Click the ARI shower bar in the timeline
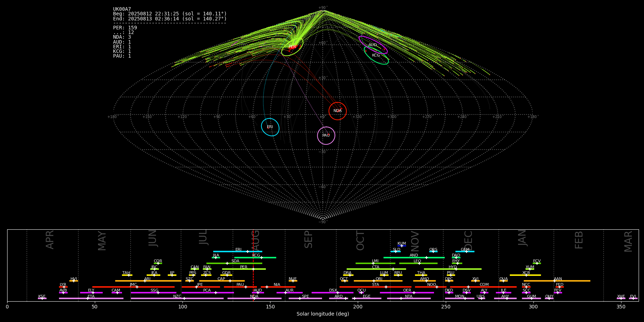 click(148, 281)
